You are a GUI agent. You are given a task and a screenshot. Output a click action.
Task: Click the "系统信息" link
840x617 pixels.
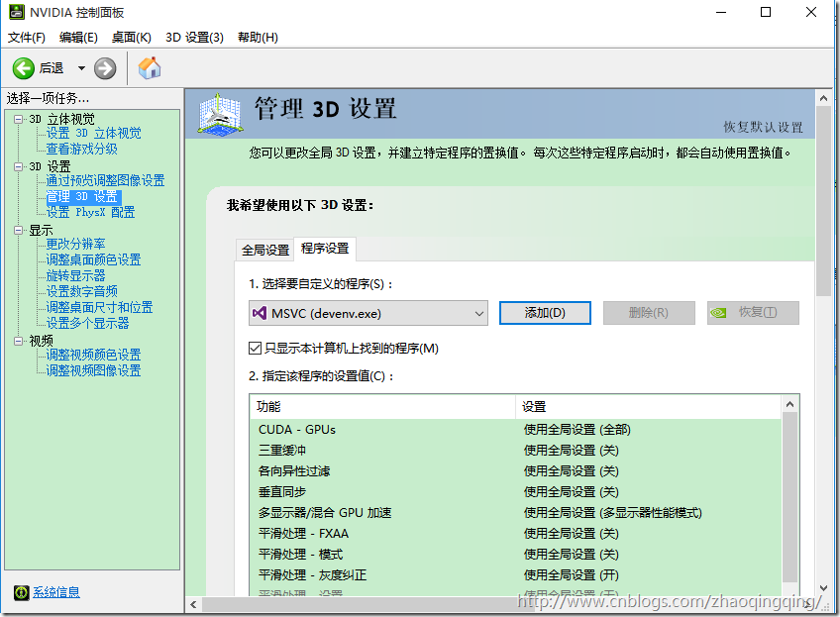coord(56,592)
